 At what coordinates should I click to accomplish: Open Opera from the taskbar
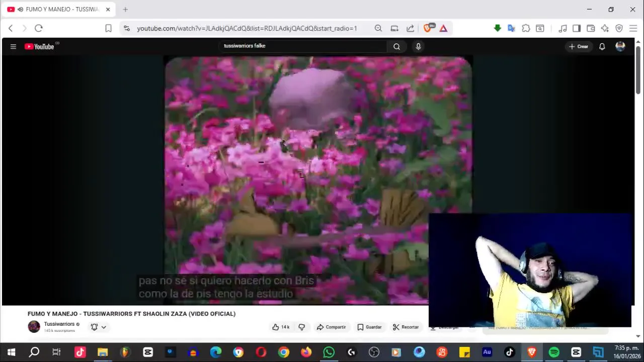click(x=261, y=352)
